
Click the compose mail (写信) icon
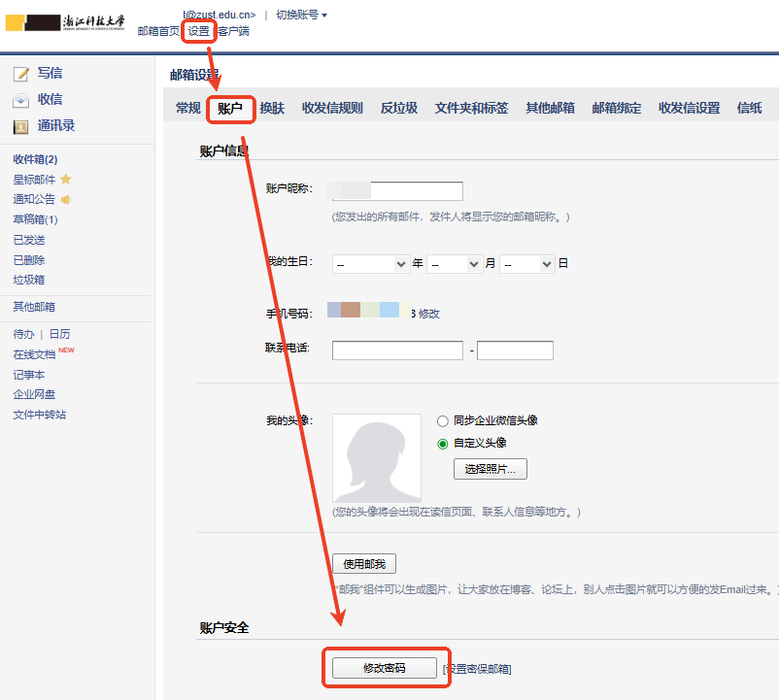tap(20, 74)
